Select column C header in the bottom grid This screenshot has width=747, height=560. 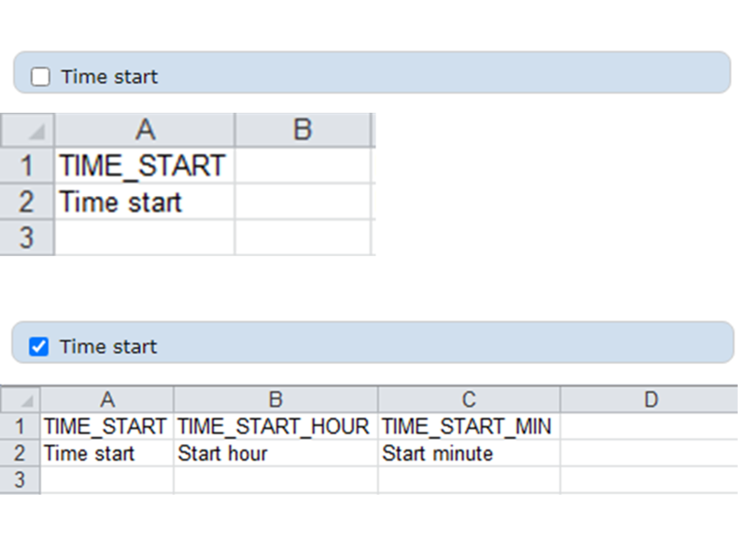[468, 399]
